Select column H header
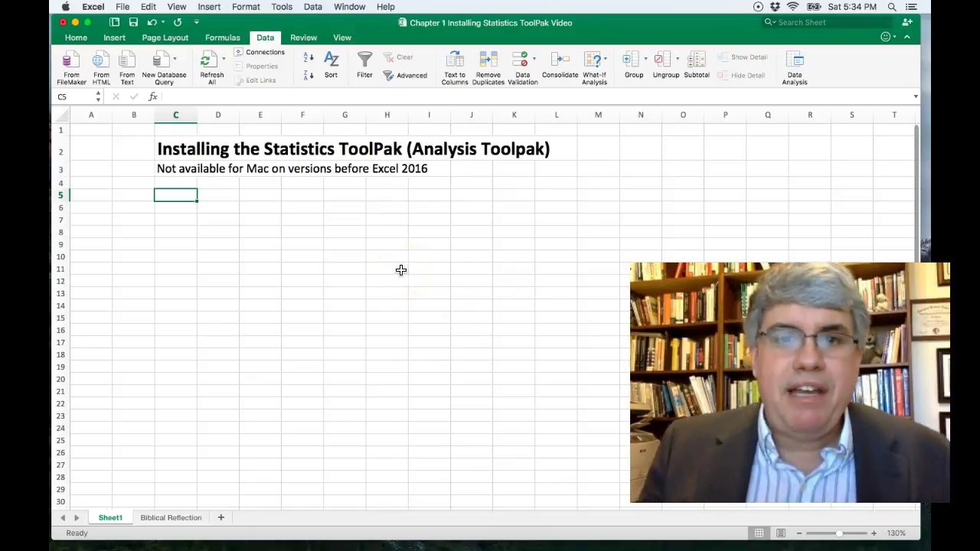This screenshot has width=980, height=551. (387, 115)
